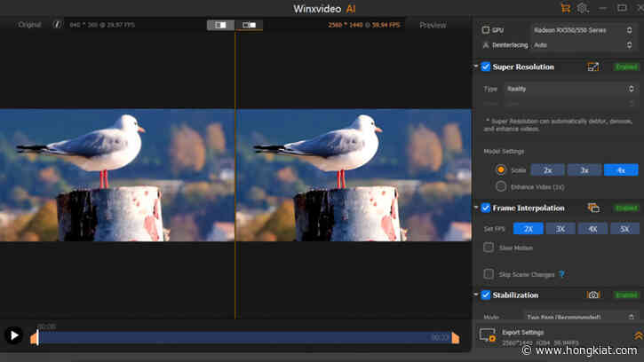This screenshot has height=362, width=644.
Task: Choose 3x scale button
Action: (x=584, y=170)
